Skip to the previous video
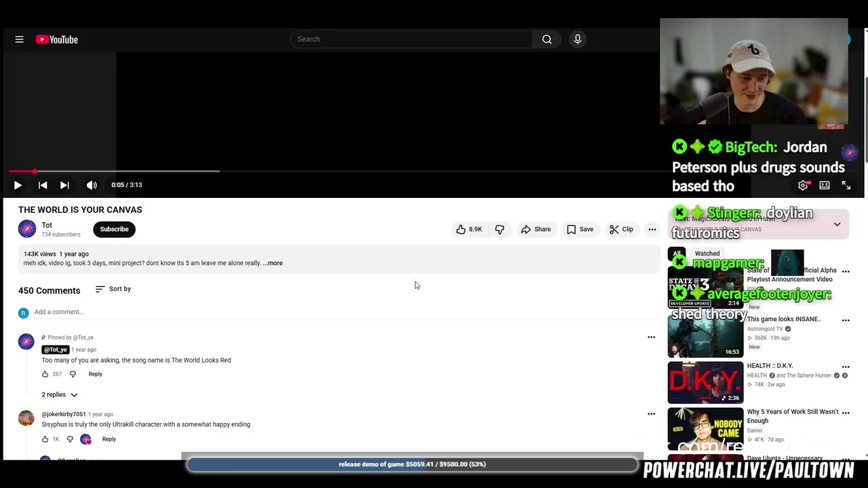Screen dimensions: 868x488 [x=43, y=185]
